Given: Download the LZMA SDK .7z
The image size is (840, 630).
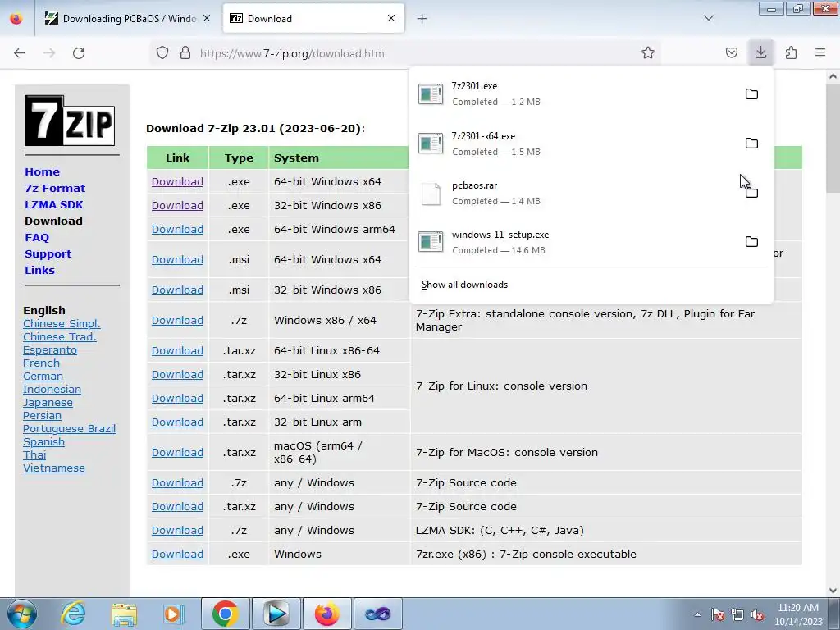Looking at the screenshot, I should pos(177,531).
